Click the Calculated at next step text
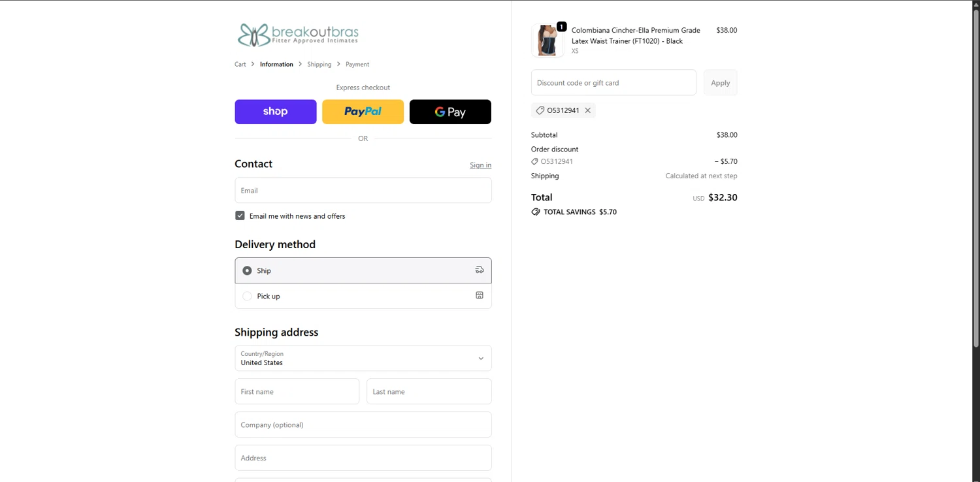Screen dimensions: 980x482 [x=701, y=176]
